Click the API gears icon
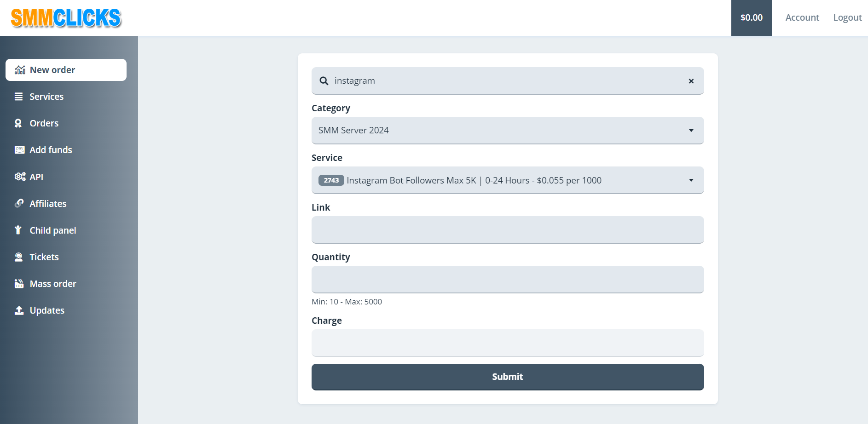The image size is (868, 424). (20, 177)
